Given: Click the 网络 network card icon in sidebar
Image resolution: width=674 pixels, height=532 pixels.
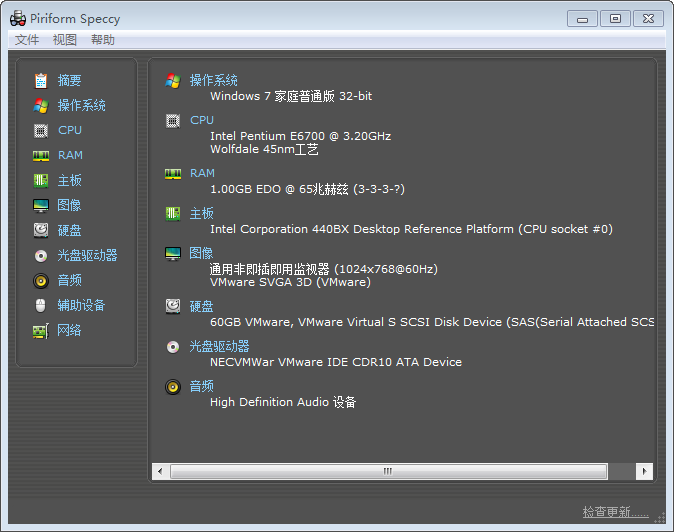Looking at the screenshot, I should click(41, 331).
